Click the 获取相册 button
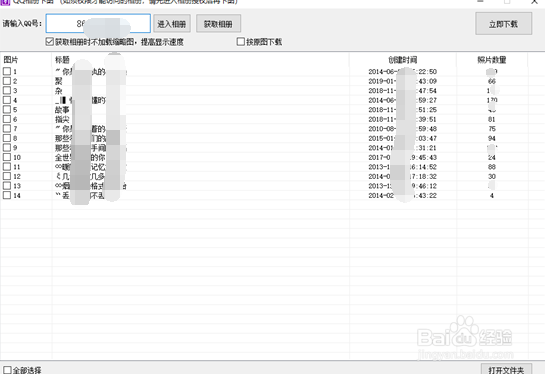 218,24
